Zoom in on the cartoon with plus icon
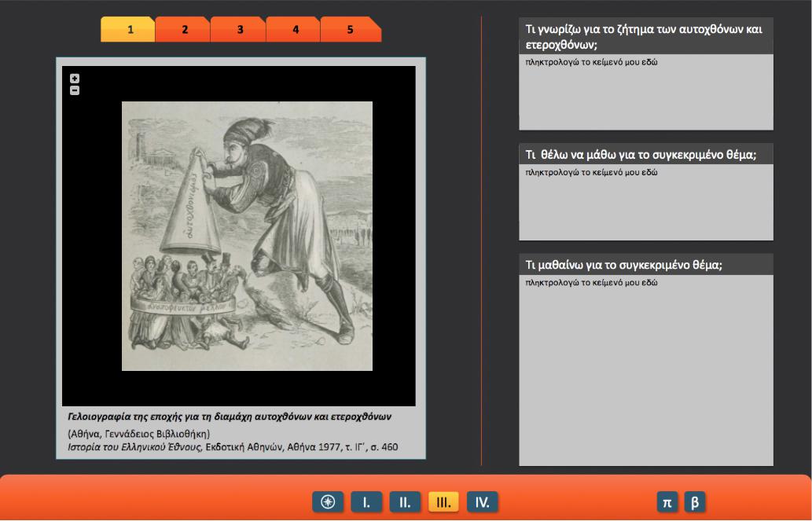Image resolution: width=812 pixels, height=521 pixels. [75, 79]
